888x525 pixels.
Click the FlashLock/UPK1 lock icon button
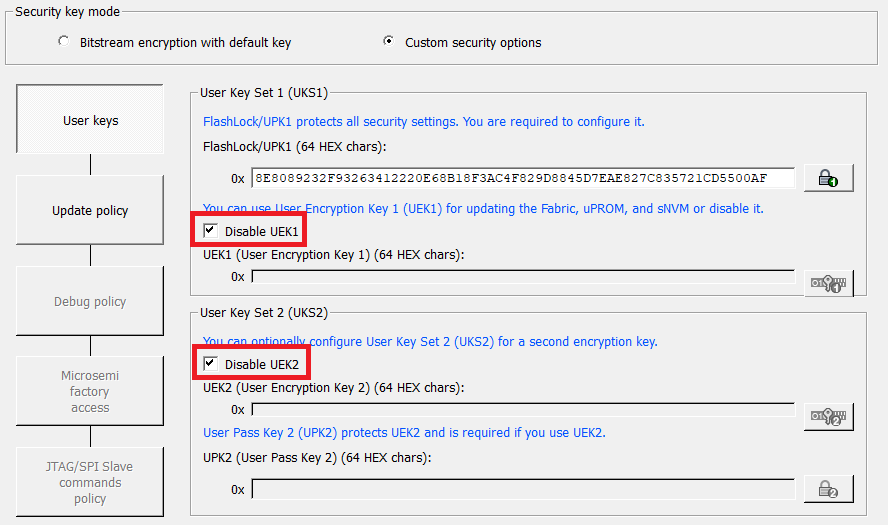829,178
